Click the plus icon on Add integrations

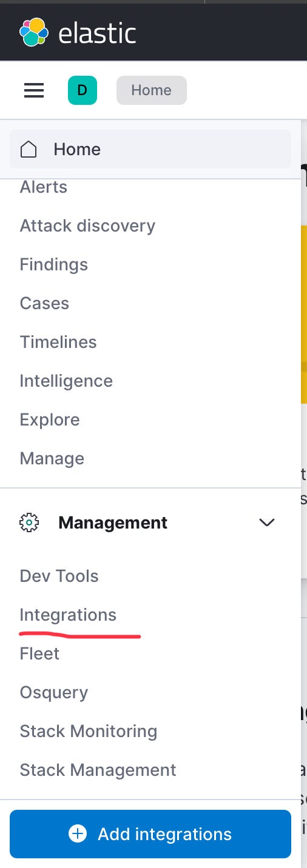[78, 834]
